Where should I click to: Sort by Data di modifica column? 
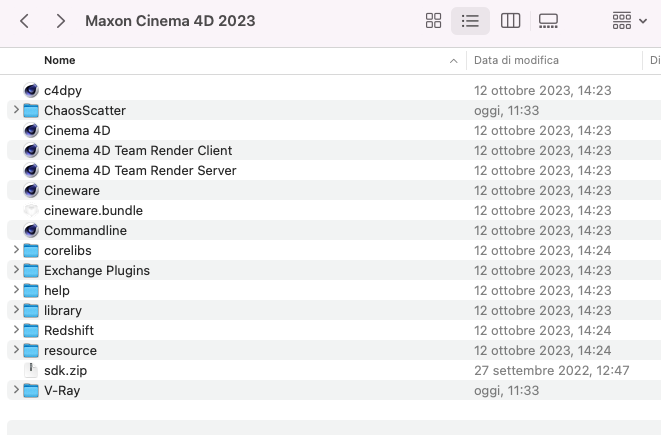pos(516,60)
